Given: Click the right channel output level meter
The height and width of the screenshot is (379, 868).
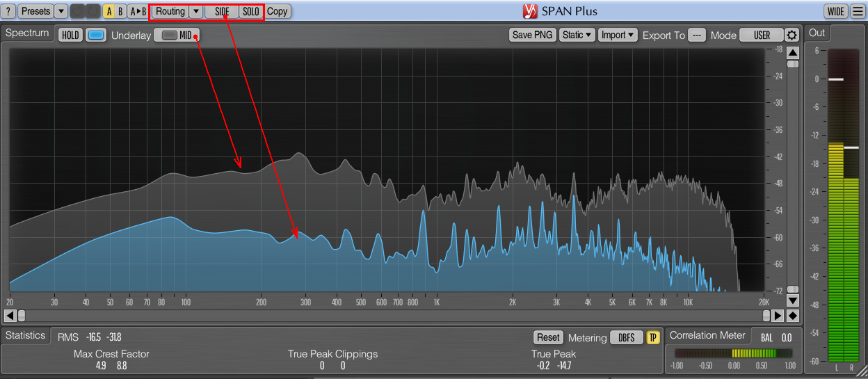Looking at the screenshot, I should pos(851,205).
